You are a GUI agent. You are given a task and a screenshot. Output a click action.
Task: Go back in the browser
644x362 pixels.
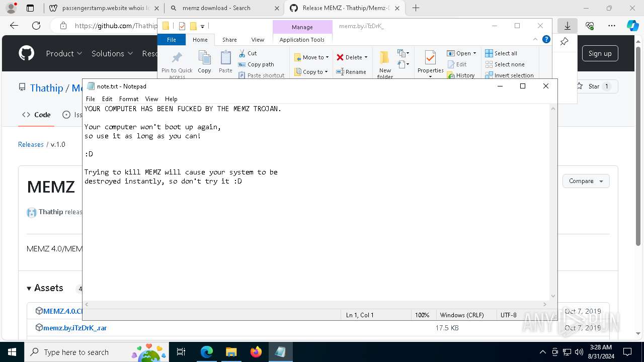pyautogui.click(x=14, y=26)
